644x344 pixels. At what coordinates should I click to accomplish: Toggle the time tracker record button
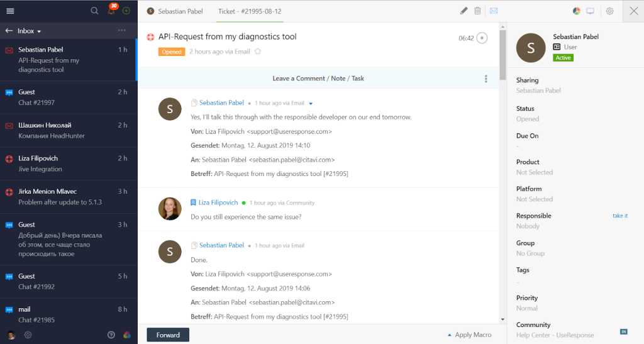[x=482, y=38]
